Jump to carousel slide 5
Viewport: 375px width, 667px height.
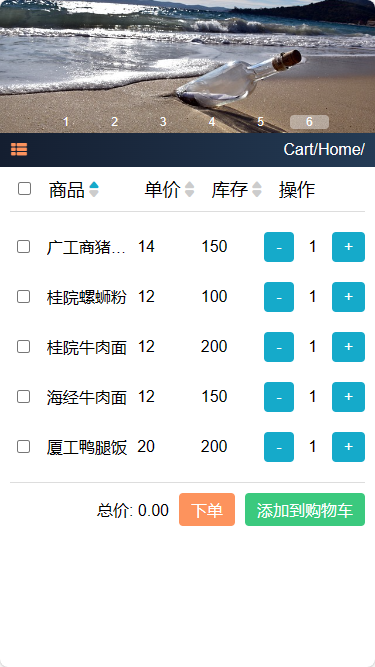tap(261, 122)
